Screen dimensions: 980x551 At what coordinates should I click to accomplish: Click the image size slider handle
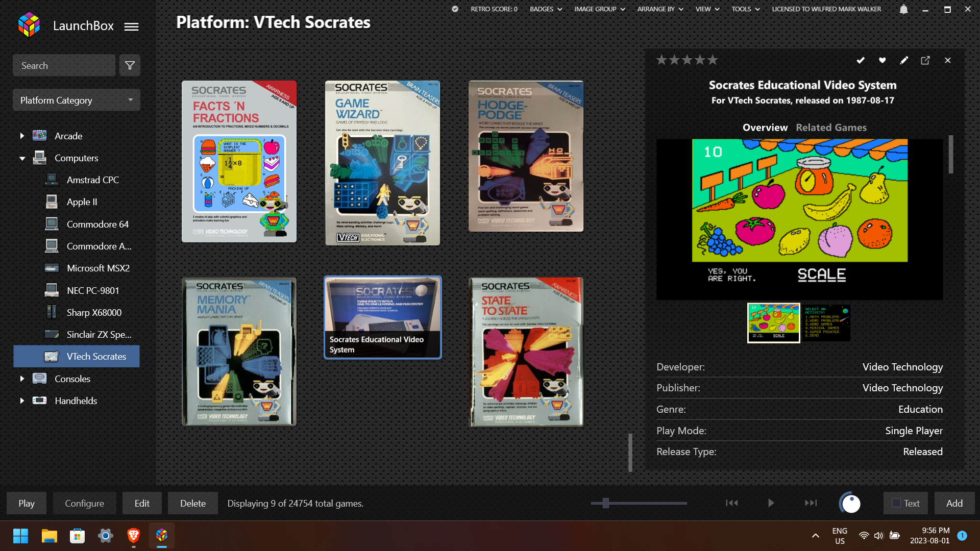click(x=605, y=503)
